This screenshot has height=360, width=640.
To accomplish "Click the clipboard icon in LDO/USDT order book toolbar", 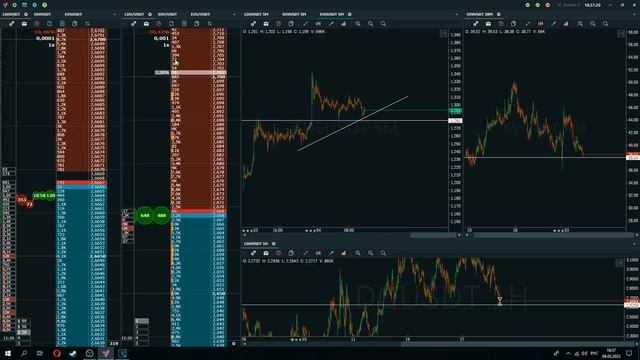I will pyautogui.click(x=197, y=24).
